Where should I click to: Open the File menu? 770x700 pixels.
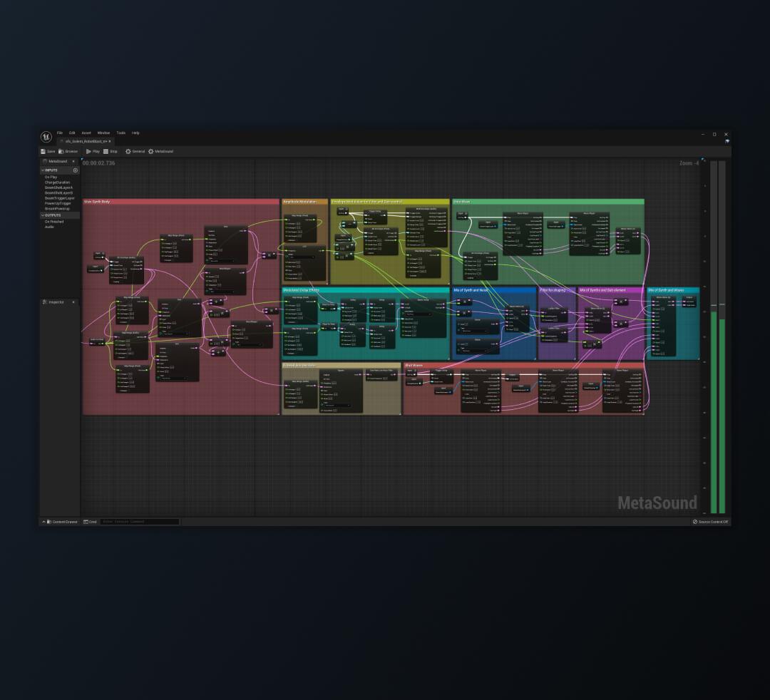coord(60,133)
